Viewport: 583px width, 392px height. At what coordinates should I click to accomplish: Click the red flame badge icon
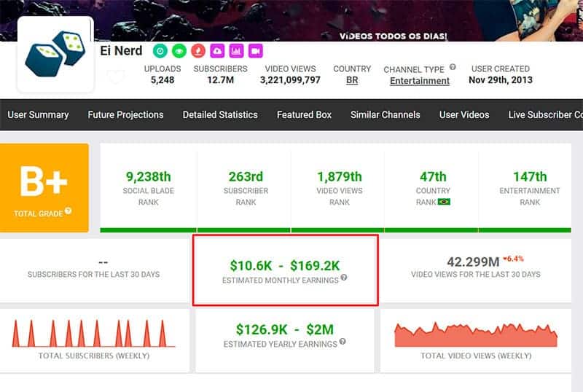pos(198,51)
